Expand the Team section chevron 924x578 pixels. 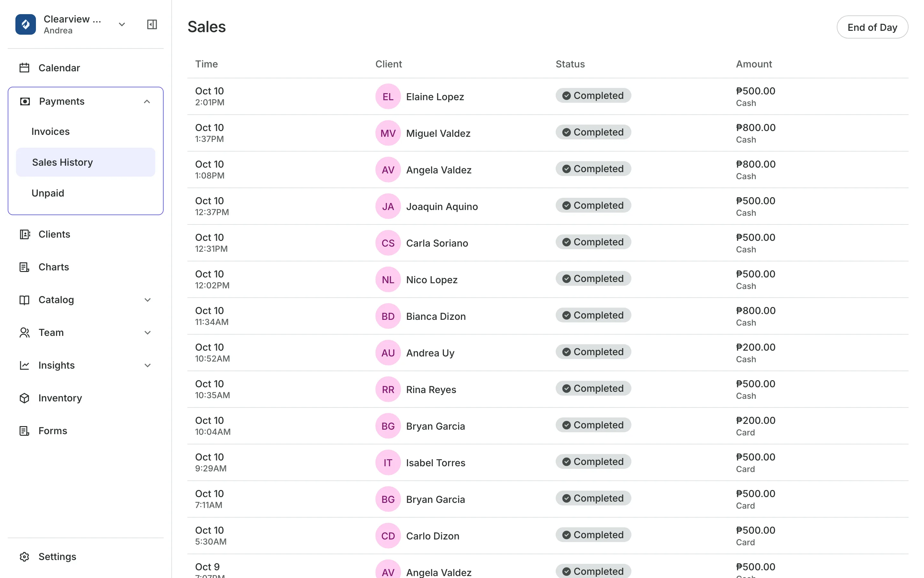point(148,333)
